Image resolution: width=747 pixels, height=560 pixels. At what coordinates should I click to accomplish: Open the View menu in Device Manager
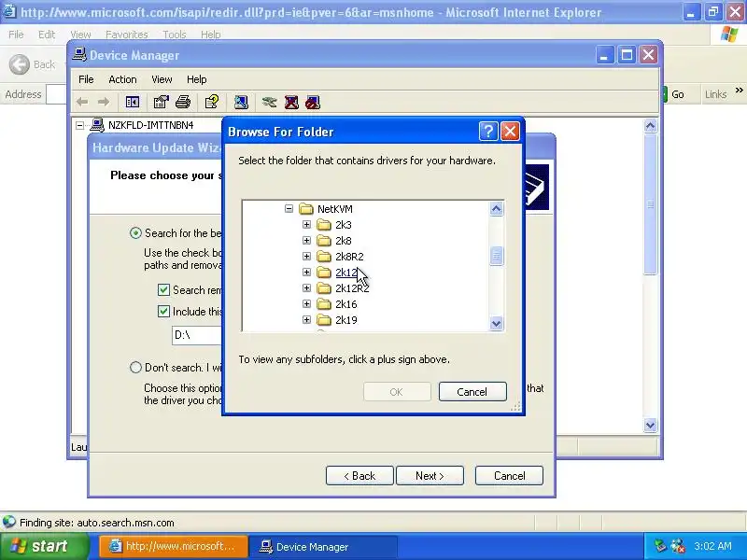(x=162, y=79)
